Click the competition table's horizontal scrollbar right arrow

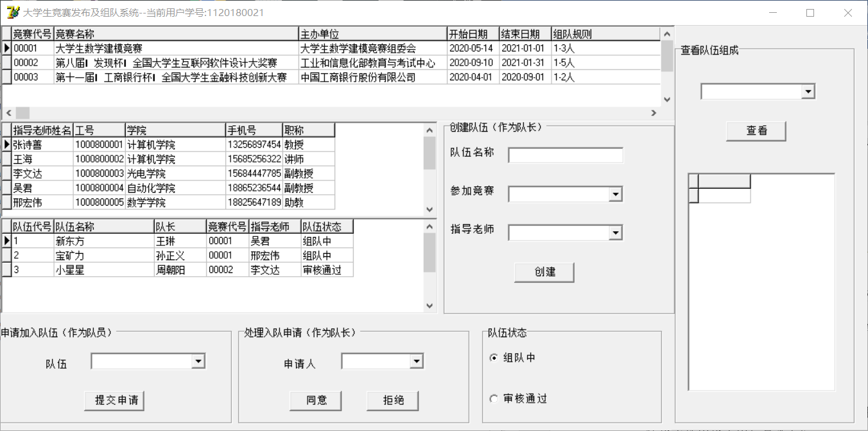pyautogui.click(x=654, y=113)
